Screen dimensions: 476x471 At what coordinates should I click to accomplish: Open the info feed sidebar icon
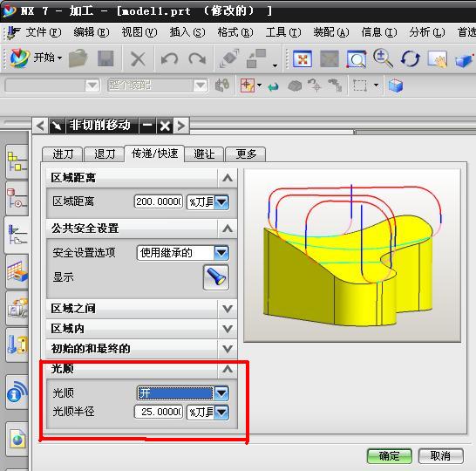pyautogui.click(x=17, y=392)
